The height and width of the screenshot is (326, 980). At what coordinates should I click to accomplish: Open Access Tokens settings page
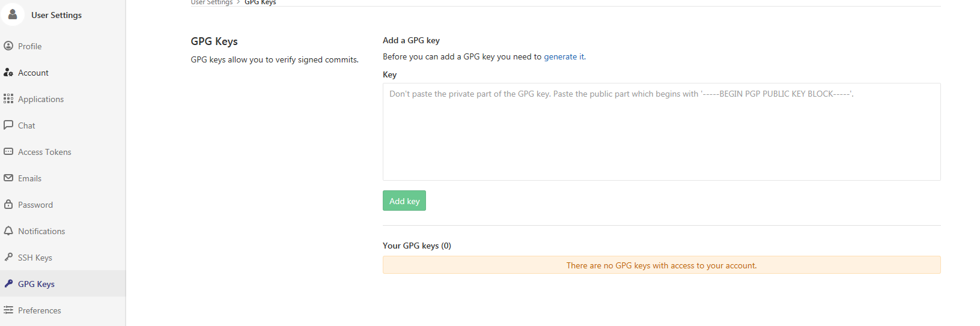pos(44,152)
